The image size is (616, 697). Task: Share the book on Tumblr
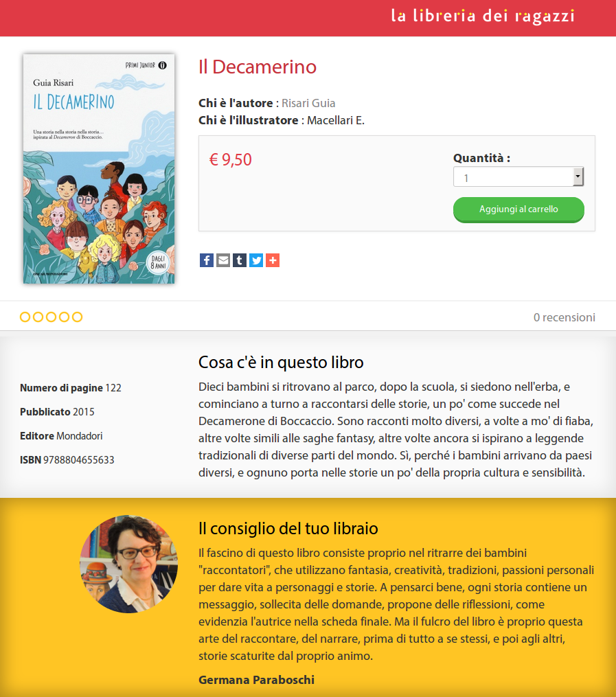coord(240,260)
